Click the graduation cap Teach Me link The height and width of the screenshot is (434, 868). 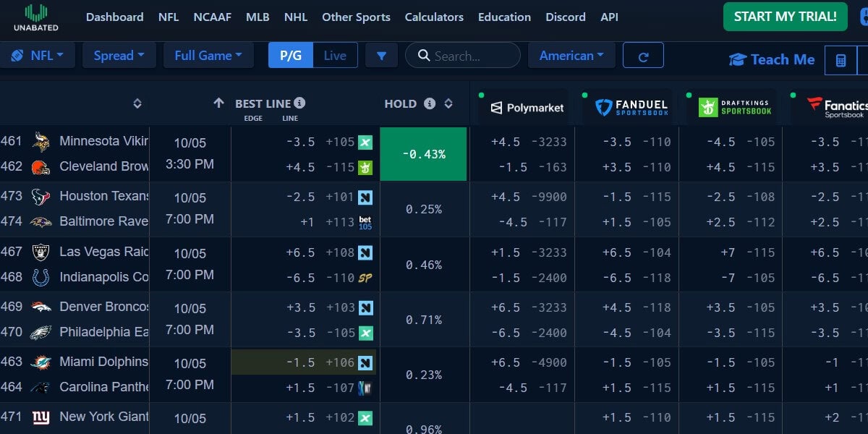773,59
